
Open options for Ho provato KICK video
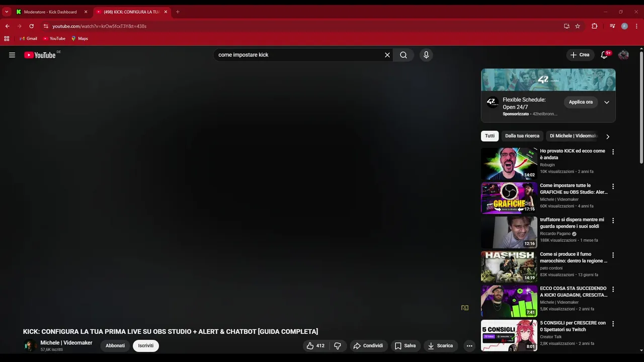[613, 152]
